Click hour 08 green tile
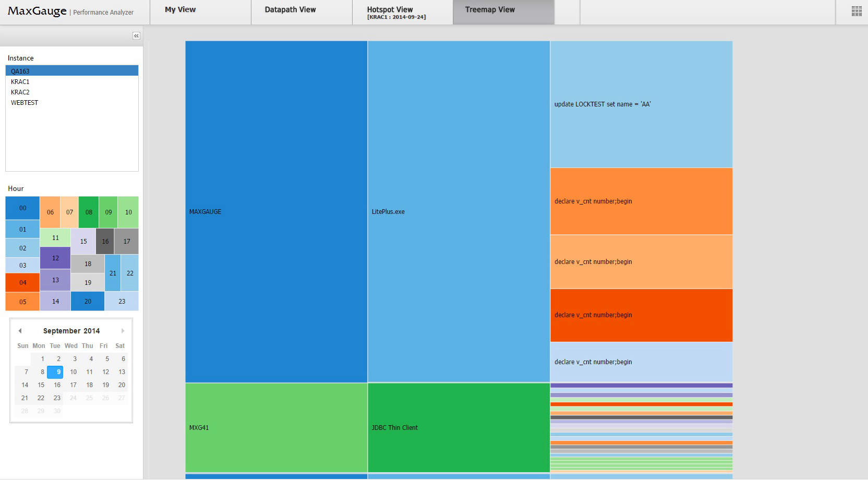The image size is (868, 480). click(x=89, y=212)
